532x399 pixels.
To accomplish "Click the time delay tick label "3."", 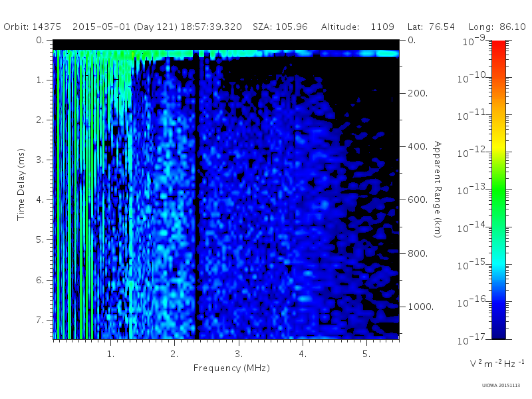I will (40, 160).
